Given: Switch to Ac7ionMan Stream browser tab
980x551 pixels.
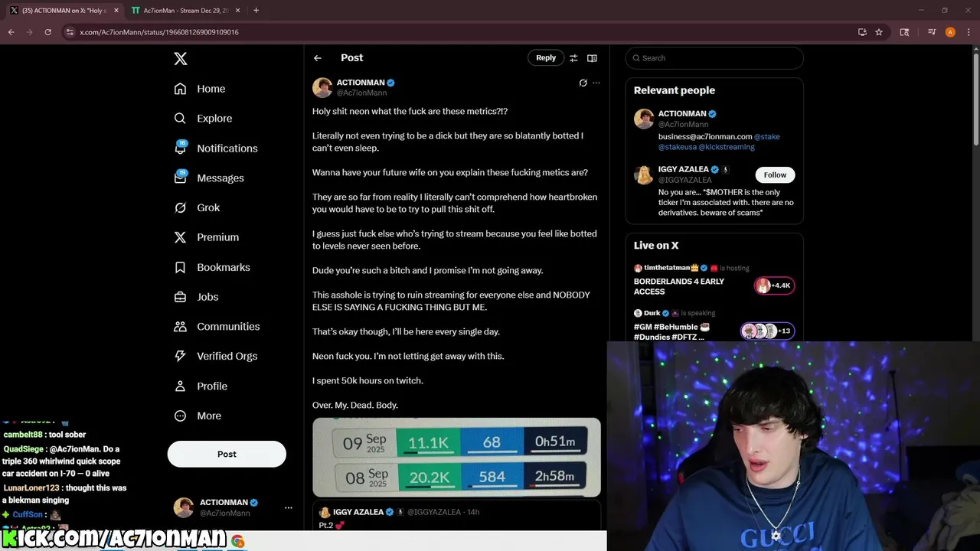Looking at the screenshot, I should click(x=186, y=11).
